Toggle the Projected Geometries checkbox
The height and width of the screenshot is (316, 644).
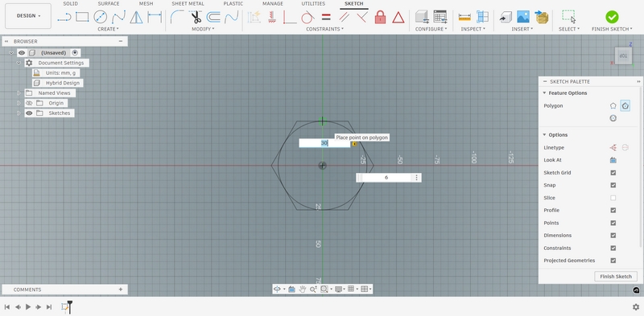pos(613,261)
